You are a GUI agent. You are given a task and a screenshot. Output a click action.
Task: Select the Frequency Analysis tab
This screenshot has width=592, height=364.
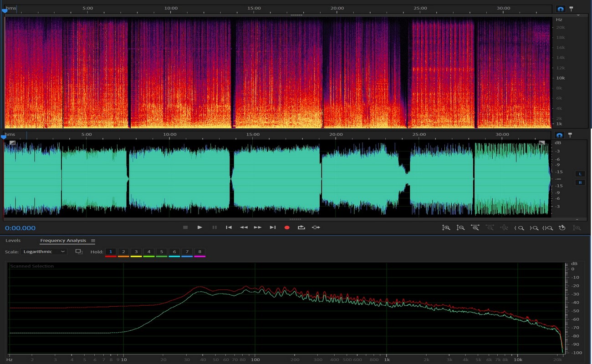pyautogui.click(x=63, y=241)
